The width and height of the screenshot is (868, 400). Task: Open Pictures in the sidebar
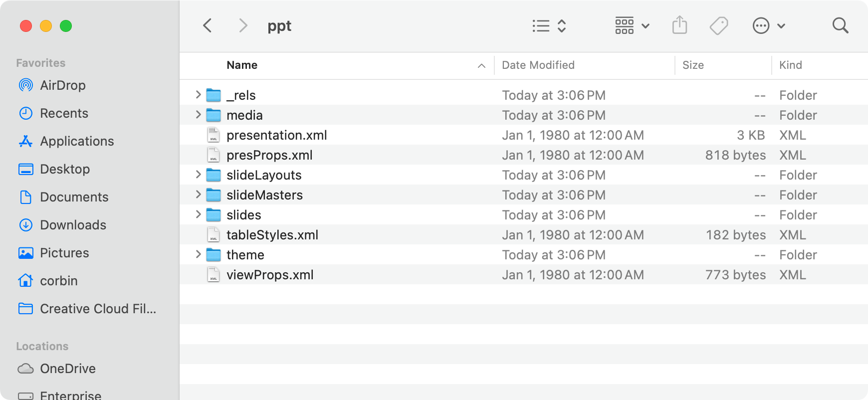point(53,253)
